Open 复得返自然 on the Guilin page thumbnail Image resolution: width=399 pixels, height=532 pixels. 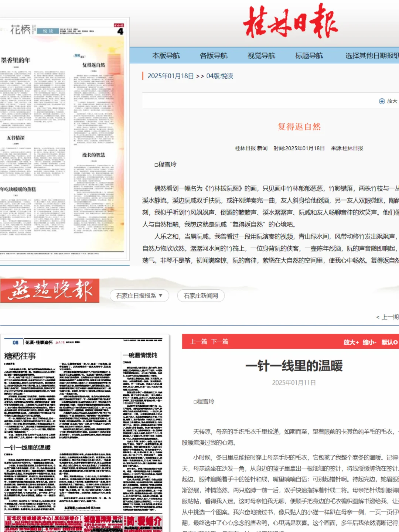click(93, 65)
